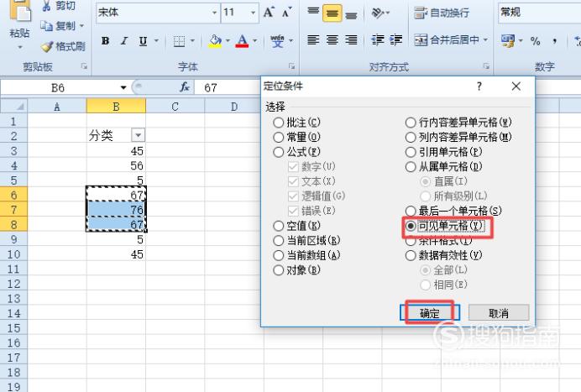Click the text orientation icon

[378, 13]
